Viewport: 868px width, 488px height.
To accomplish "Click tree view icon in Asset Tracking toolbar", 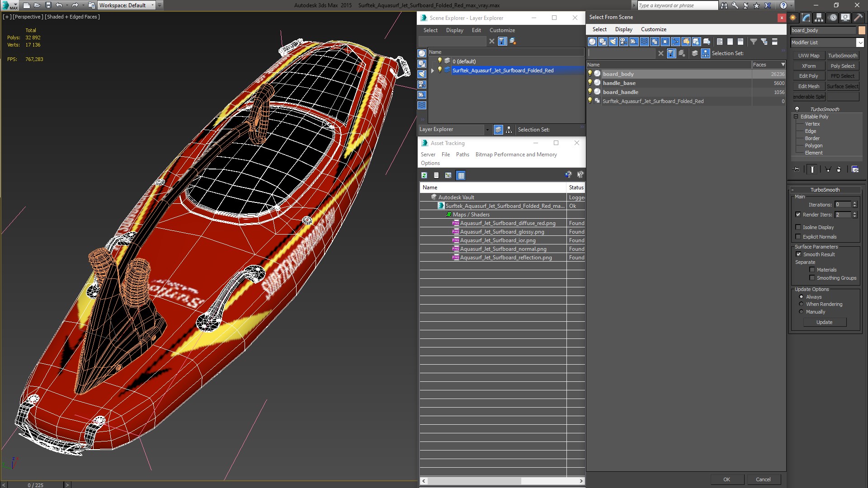I will tap(448, 175).
